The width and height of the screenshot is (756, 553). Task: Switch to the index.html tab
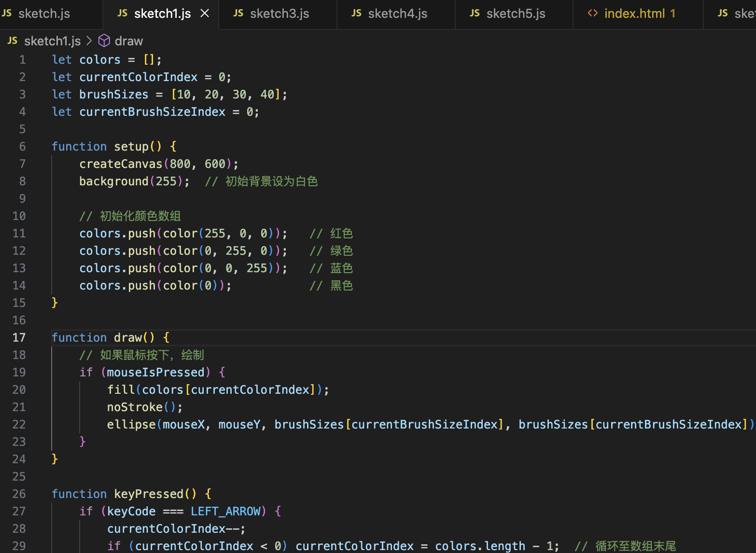632,14
